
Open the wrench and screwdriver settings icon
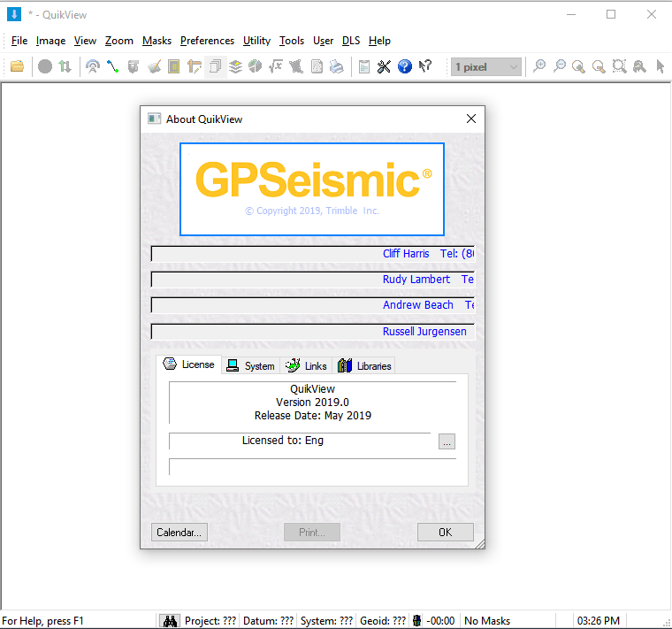(384, 66)
